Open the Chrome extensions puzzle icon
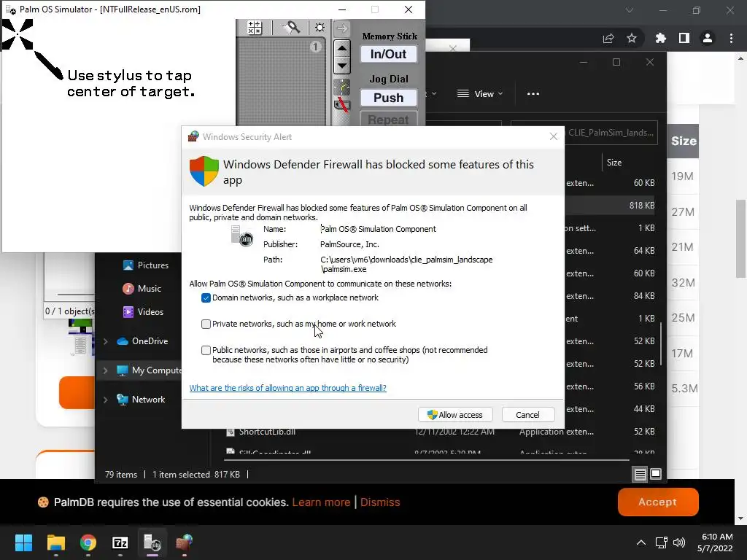The image size is (747, 560). point(660,38)
